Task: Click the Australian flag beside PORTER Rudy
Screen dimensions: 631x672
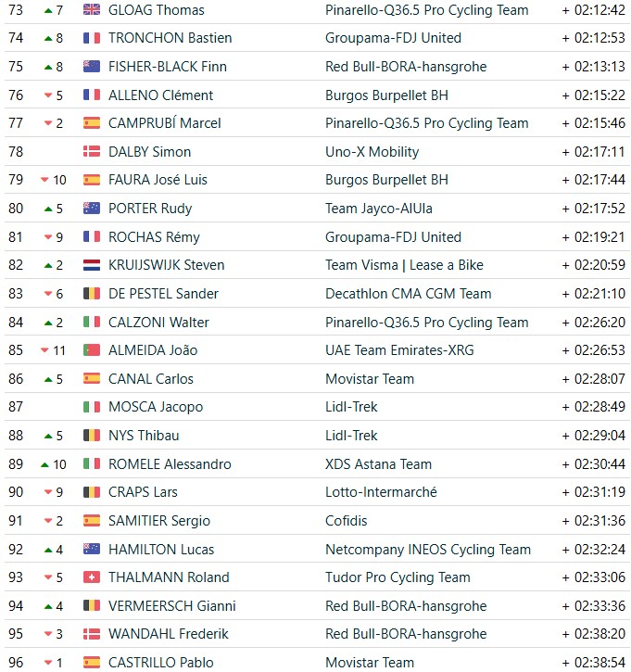Action: (91, 209)
